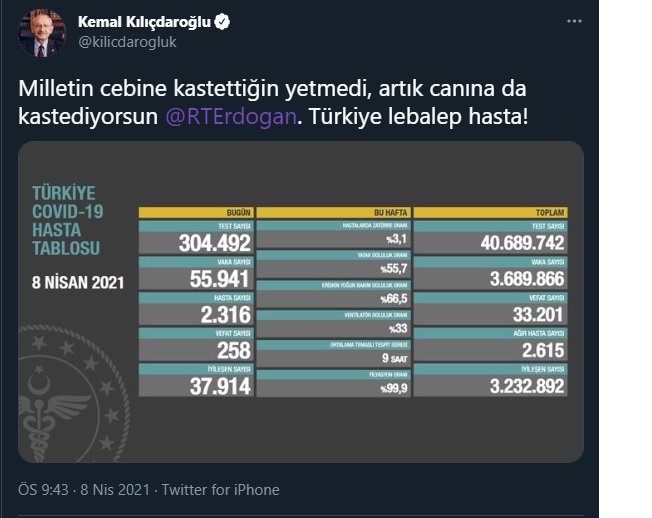
Task: Click the verified badge next to the name
Action: click(222, 22)
